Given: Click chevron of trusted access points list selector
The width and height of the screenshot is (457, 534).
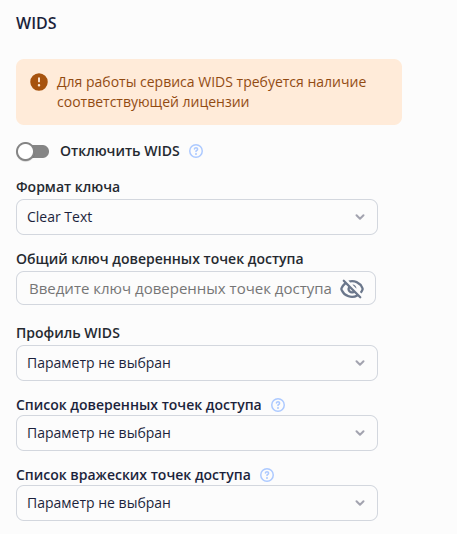Looking at the screenshot, I should pos(360,433).
